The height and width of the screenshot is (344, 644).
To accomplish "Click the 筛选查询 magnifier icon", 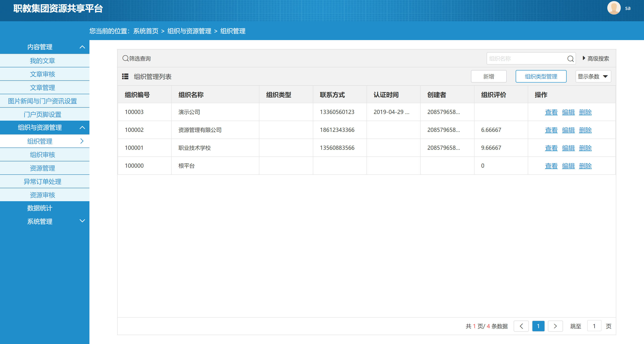I will [125, 58].
